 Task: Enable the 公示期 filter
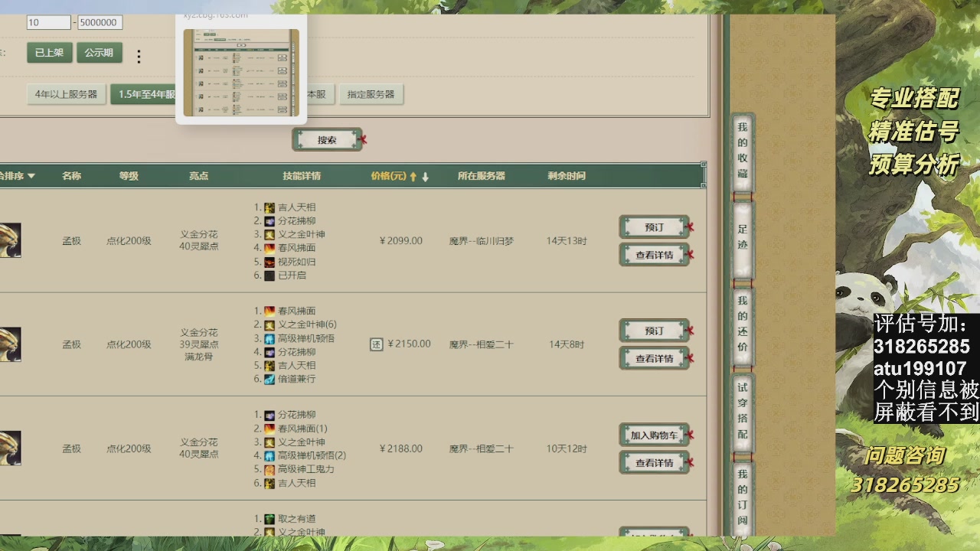[99, 52]
